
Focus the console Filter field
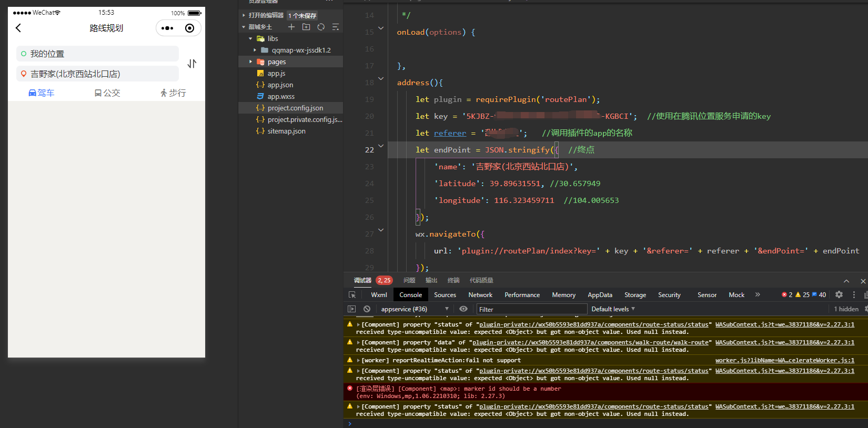pyautogui.click(x=532, y=309)
